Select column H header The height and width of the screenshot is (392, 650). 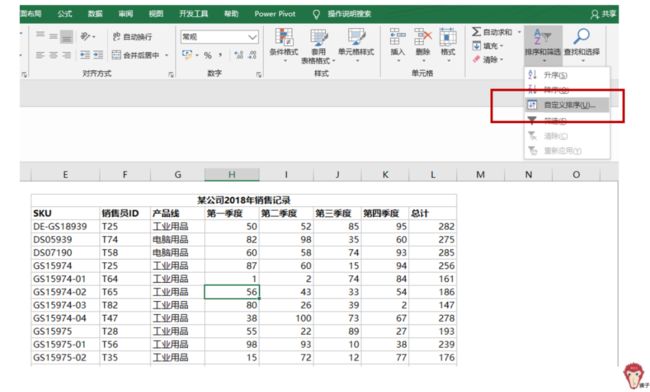click(x=232, y=174)
